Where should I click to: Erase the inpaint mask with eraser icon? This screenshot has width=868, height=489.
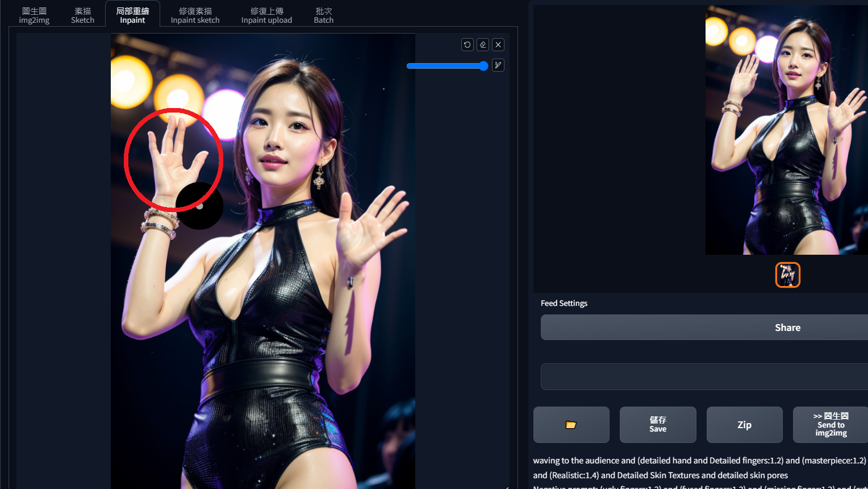[483, 44]
